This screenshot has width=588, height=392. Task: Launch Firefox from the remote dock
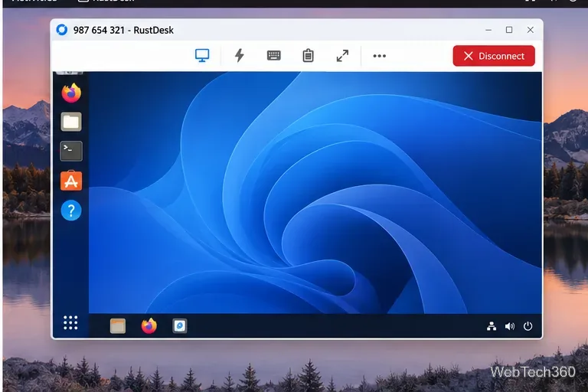pyautogui.click(x=71, y=93)
